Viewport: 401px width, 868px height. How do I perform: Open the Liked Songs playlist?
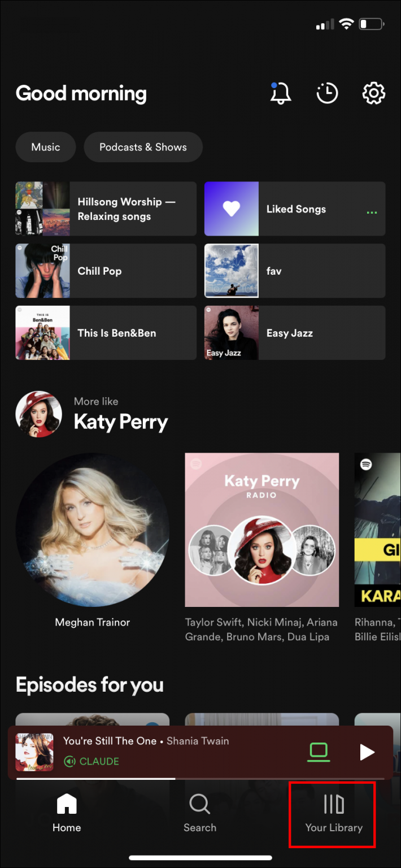tap(295, 209)
